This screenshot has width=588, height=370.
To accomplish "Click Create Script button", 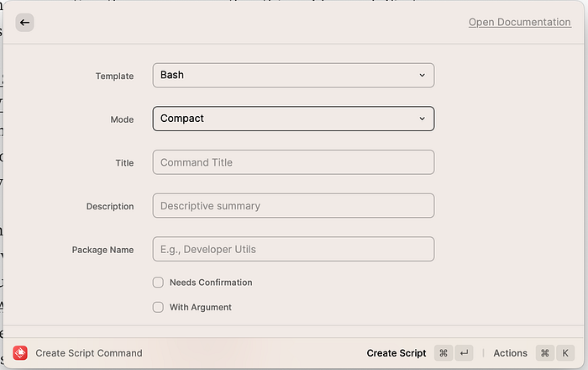I will tap(396, 353).
